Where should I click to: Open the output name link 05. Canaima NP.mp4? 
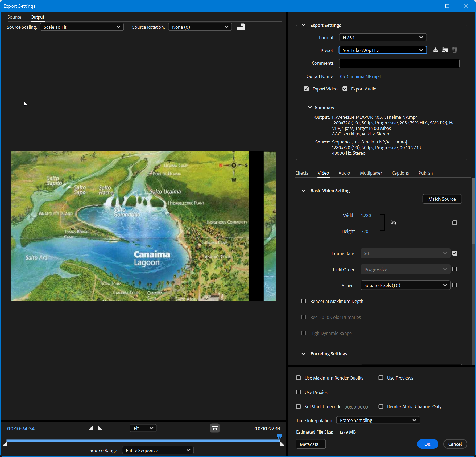pyautogui.click(x=361, y=76)
